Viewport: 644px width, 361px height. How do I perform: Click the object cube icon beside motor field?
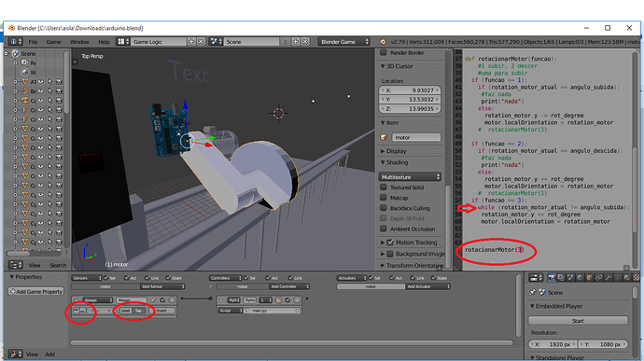point(384,137)
